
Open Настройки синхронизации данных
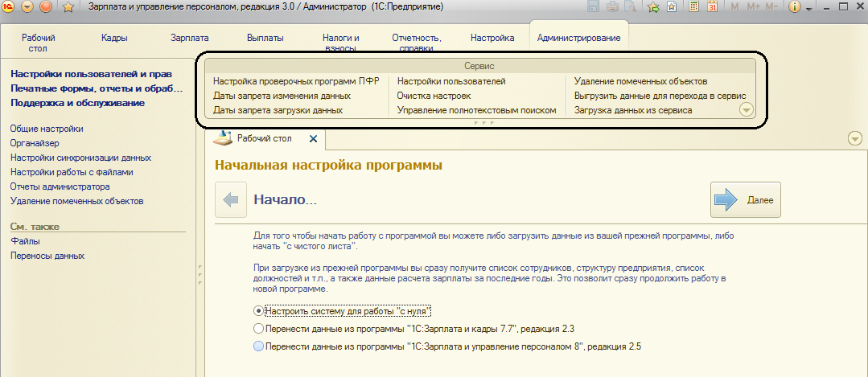coord(80,158)
